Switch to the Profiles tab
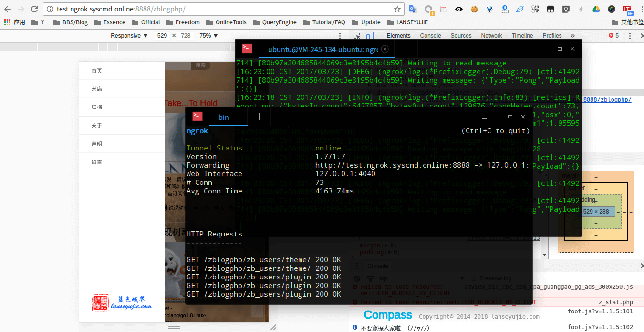The height and width of the screenshot is (332, 644). pos(552,36)
